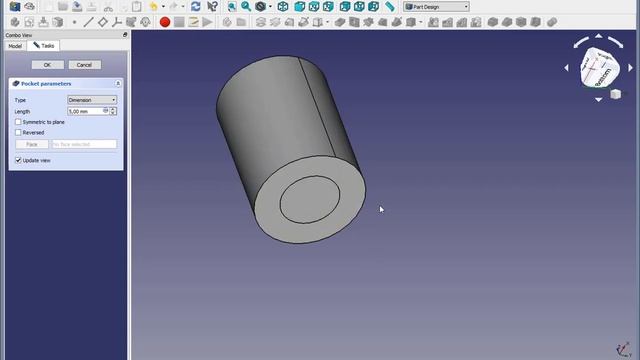Click the Fit Selection magnifier icon

point(246,7)
